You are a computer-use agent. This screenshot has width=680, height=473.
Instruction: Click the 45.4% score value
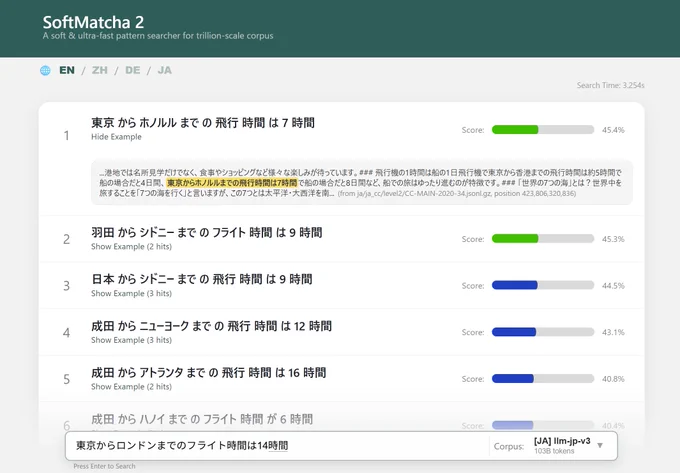coord(613,130)
